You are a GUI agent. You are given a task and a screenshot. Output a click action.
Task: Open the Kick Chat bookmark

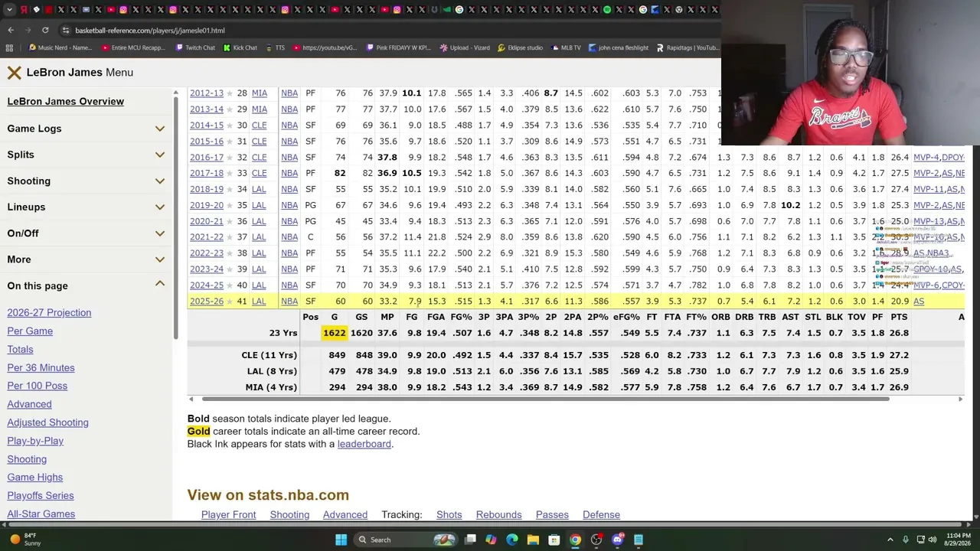240,48
